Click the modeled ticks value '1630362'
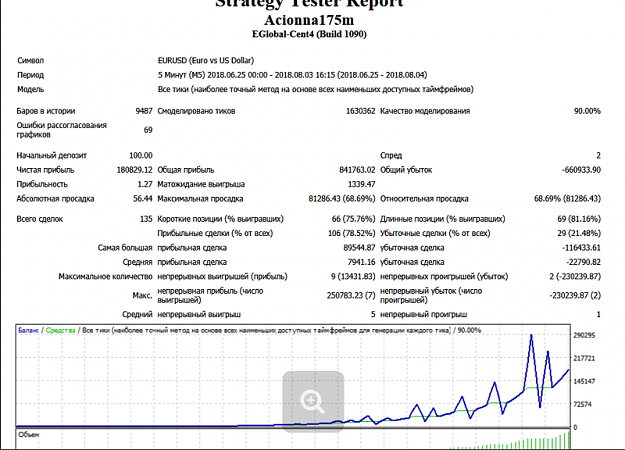Image resolution: width=625 pixels, height=450 pixels. click(361, 111)
